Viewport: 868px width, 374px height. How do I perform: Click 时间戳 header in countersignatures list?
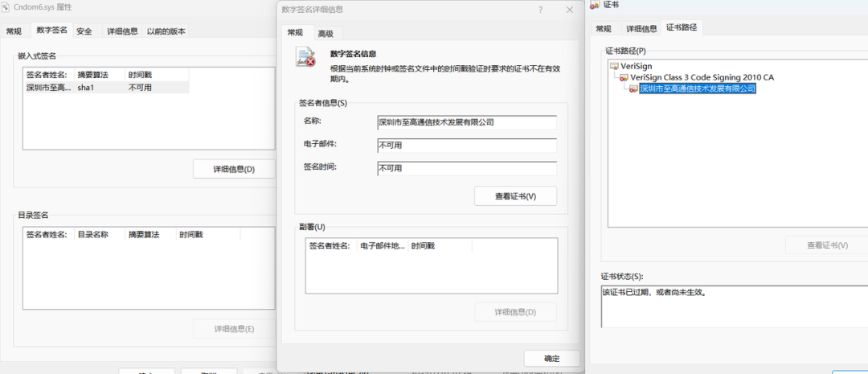tap(440, 245)
